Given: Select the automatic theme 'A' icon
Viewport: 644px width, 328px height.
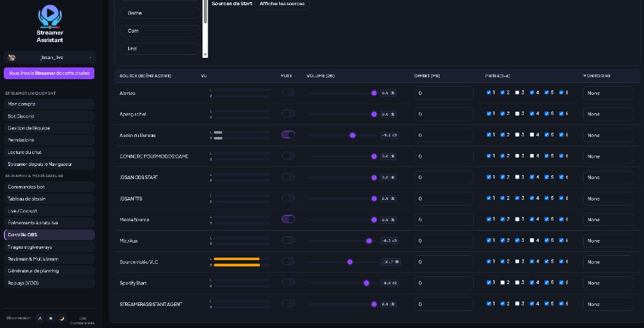Looking at the screenshot, I should pyautogui.click(x=40, y=318).
